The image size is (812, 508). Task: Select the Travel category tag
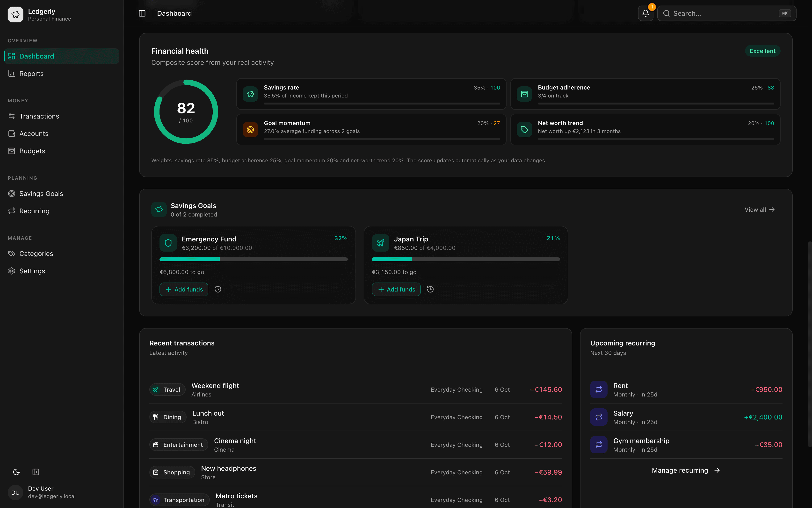point(167,389)
